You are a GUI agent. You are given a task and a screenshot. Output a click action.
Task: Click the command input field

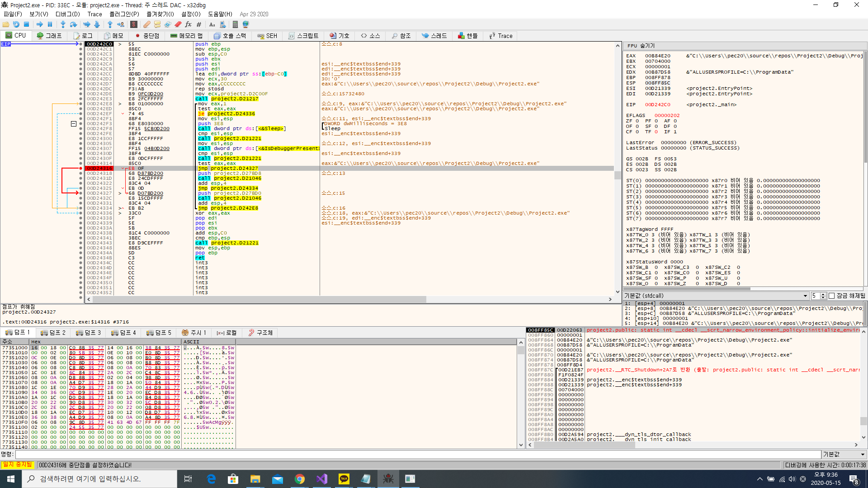(x=418, y=454)
